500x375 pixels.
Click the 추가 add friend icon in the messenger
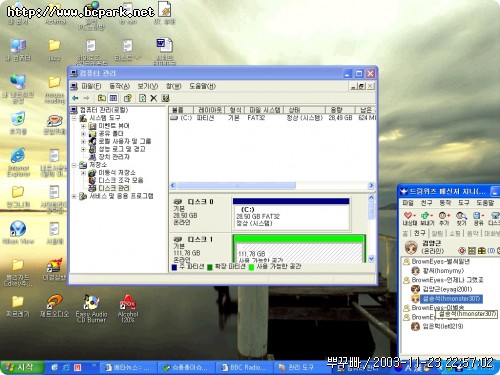[x=444, y=218]
